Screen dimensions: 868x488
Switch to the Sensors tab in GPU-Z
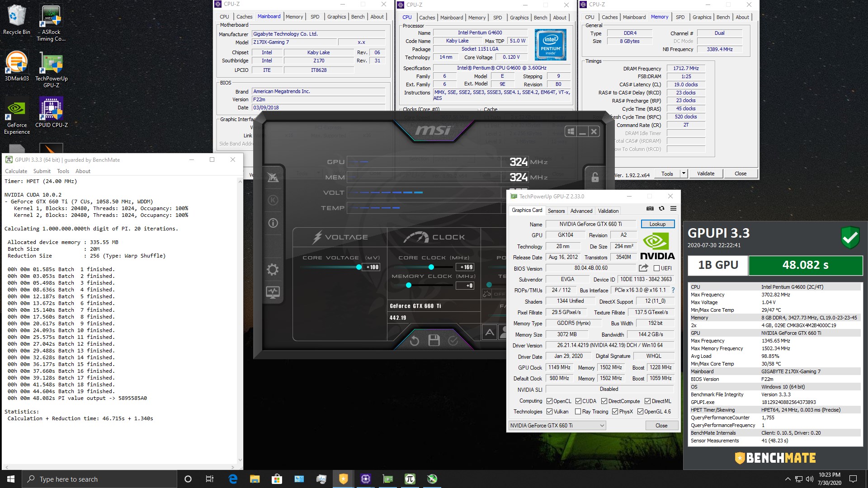pos(556,211)
